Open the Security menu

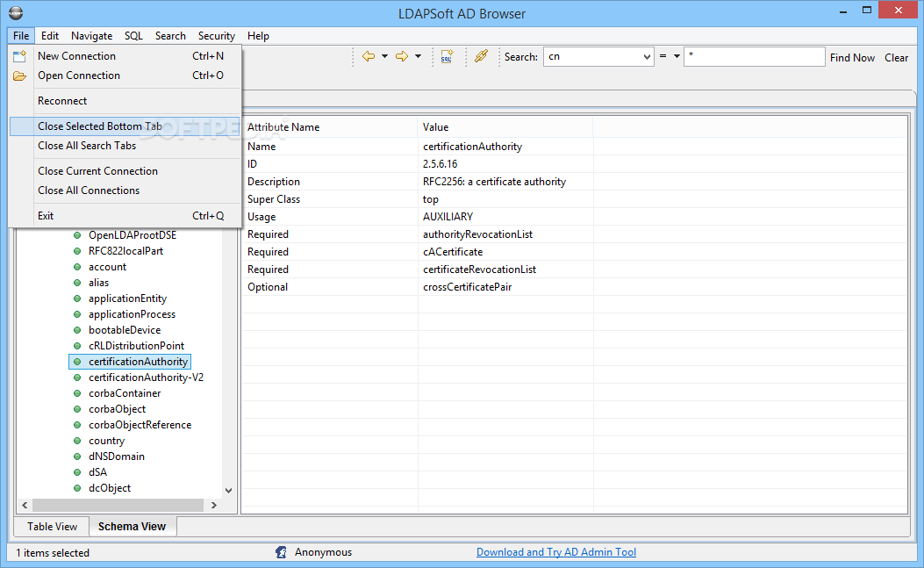coord(216,35)
